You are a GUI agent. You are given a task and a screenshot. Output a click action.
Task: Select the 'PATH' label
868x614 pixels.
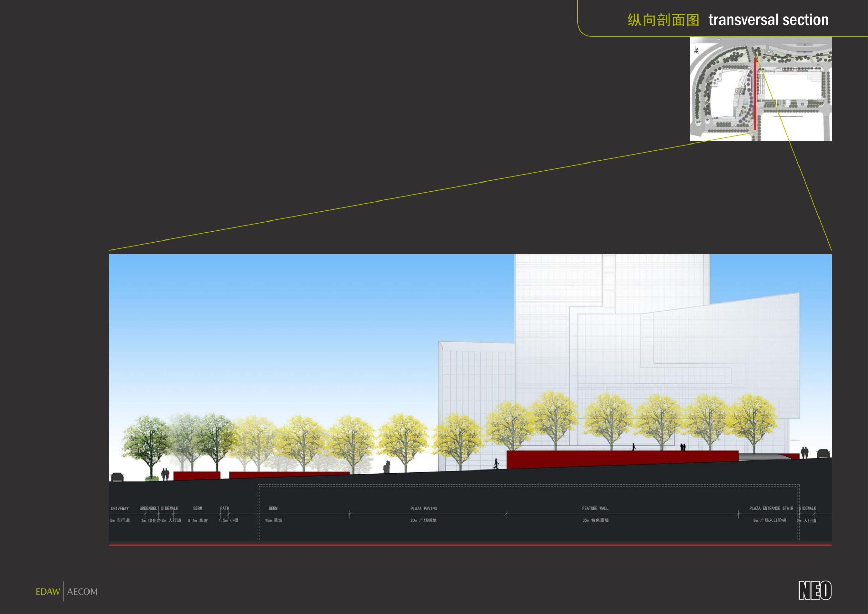pyautogui.click(x=224, y=509)
